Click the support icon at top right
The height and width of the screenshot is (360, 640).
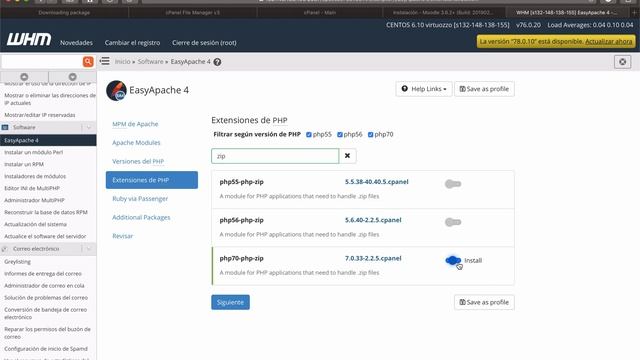(622, 62)
